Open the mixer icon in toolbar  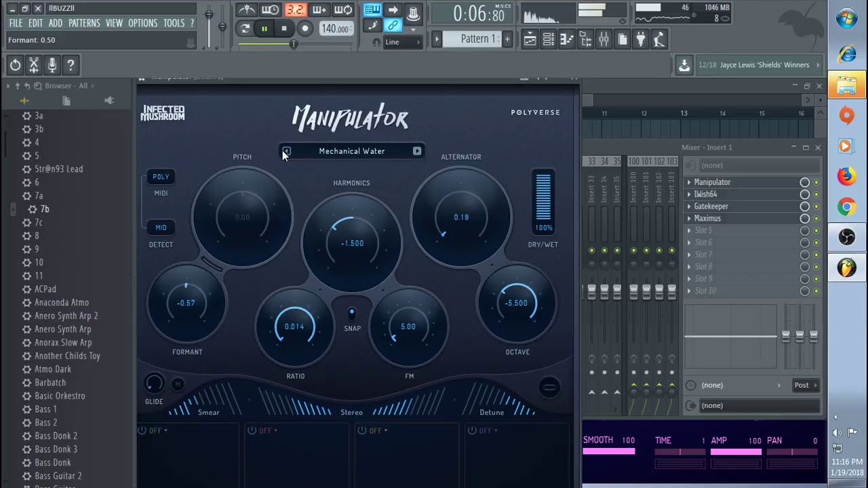[x=604, y=39]
